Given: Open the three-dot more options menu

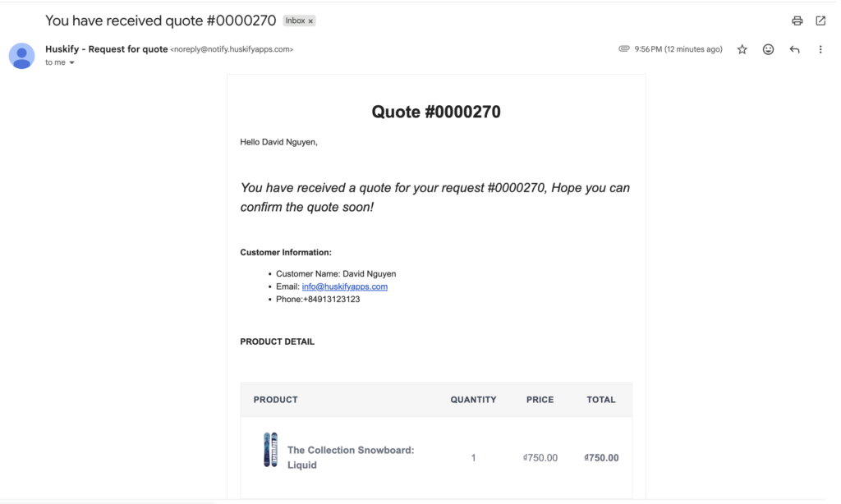Looking at the screenshot, I should point(819,49).
